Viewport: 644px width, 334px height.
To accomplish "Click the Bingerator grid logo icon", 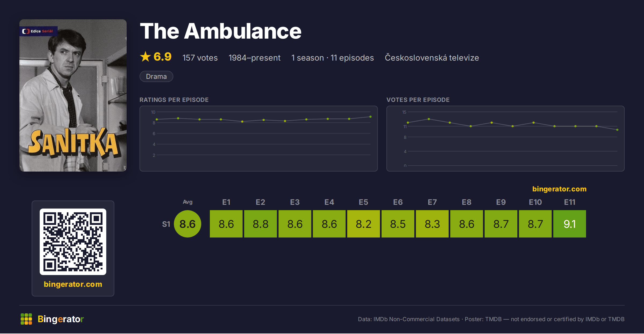I will point(26,319).
